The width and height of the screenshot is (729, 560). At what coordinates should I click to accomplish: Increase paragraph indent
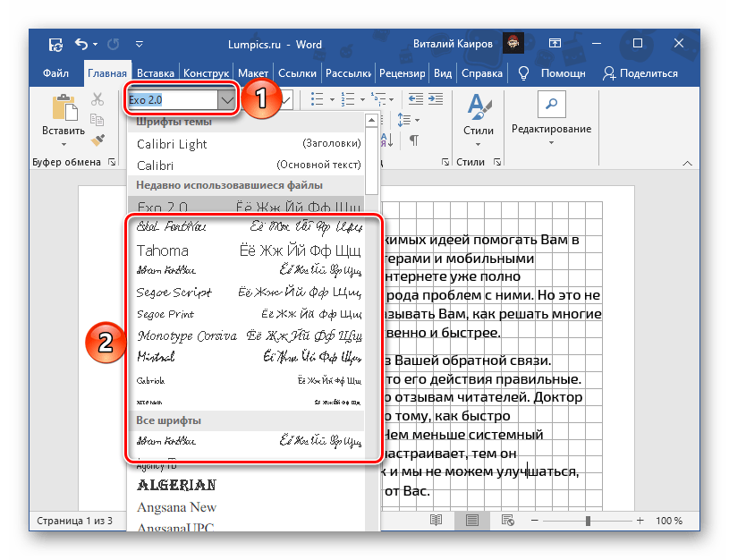(434, 98)
